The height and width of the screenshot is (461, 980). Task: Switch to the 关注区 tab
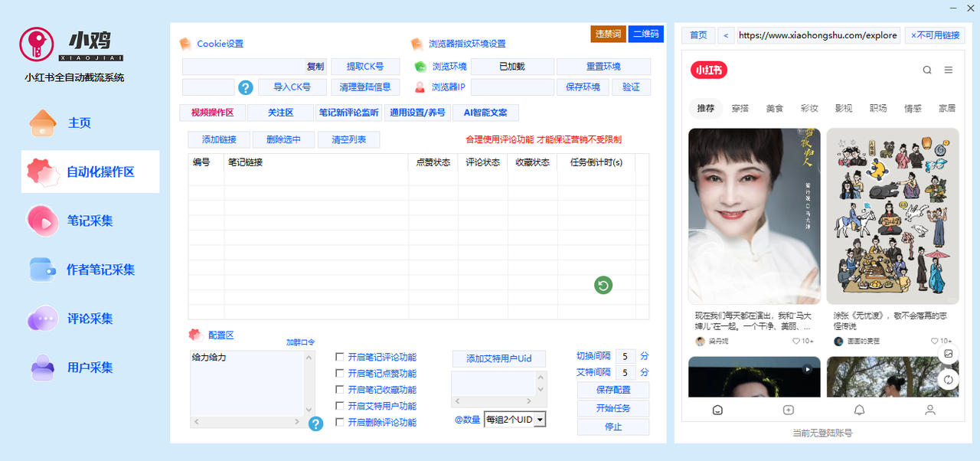coord(280,113)
